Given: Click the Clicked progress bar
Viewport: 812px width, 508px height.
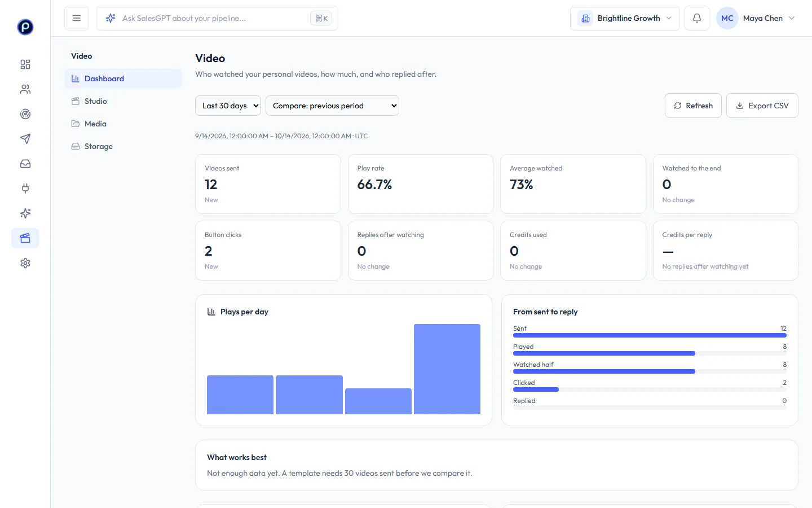Looking at the screenshot, I should (650, 389).
